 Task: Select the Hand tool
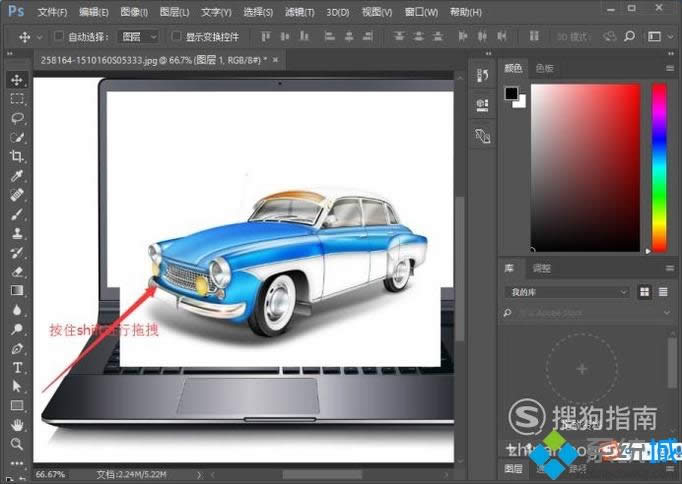click(x=17, y=425)
